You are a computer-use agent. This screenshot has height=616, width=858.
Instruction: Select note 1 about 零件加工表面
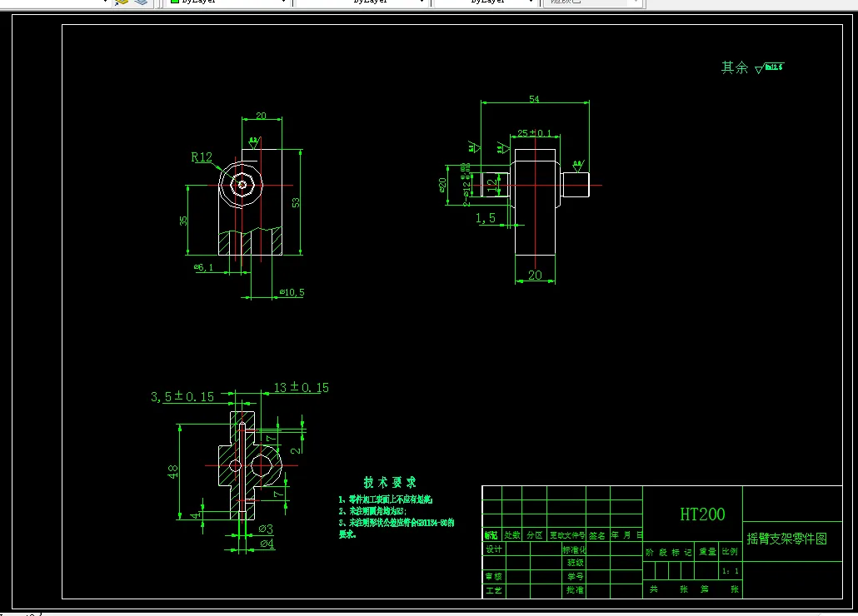coord(385,499)
